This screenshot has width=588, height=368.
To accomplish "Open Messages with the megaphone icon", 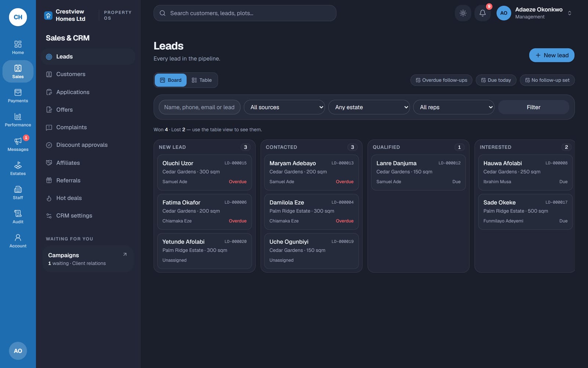I will (18, 144).
